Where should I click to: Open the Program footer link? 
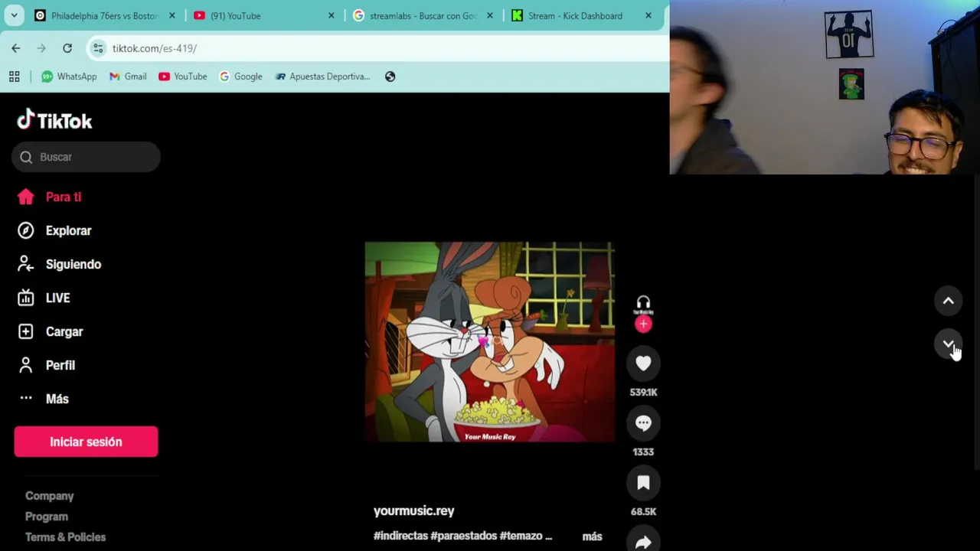47,517
